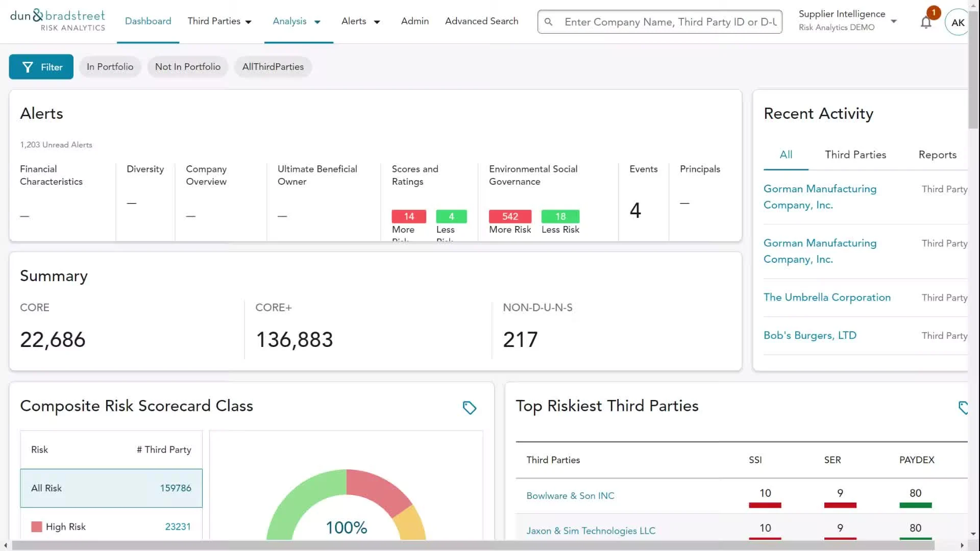Click the search magnifier icon
Screen dimensions: 980x551
coord(549,22)
